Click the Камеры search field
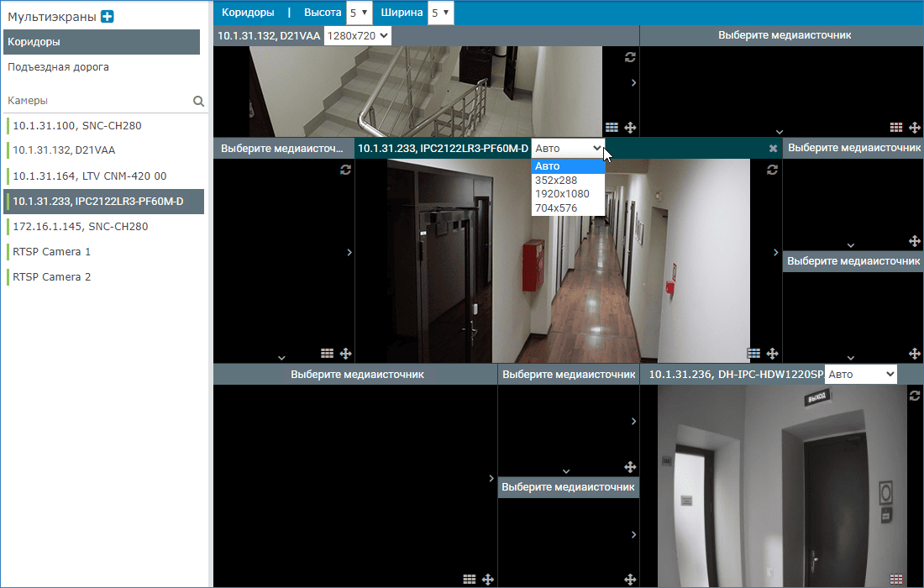 click(97, 101)
